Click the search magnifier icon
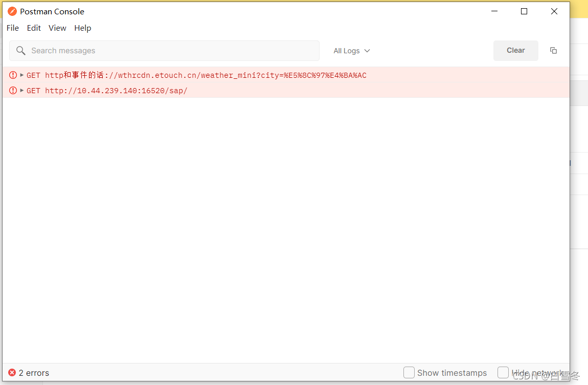This screenshot has height=385, width=588. [x=21, y=51]
